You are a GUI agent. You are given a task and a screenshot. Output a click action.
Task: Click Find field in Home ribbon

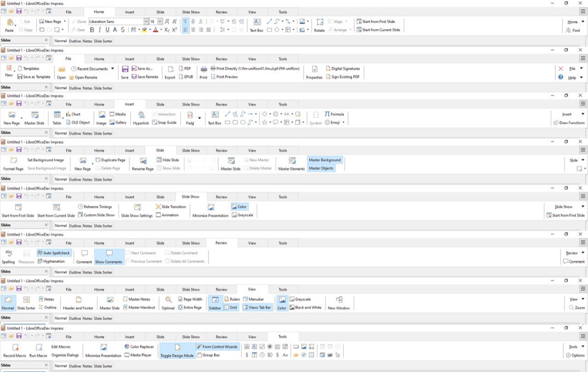tap(572, 30)
